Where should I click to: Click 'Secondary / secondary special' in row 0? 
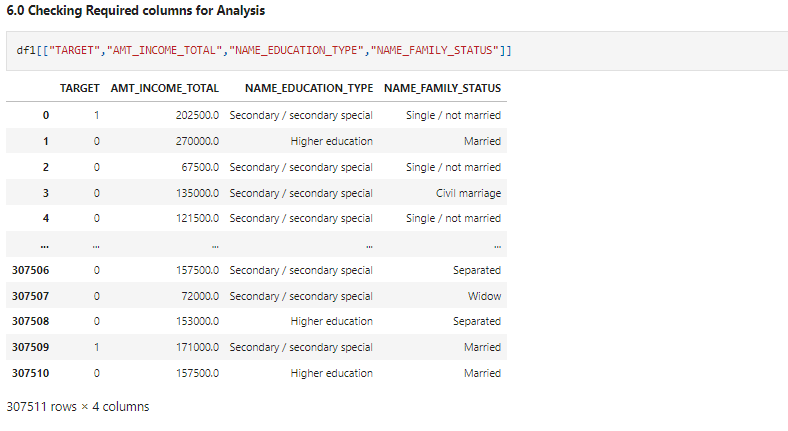click(x=301, y=116)
